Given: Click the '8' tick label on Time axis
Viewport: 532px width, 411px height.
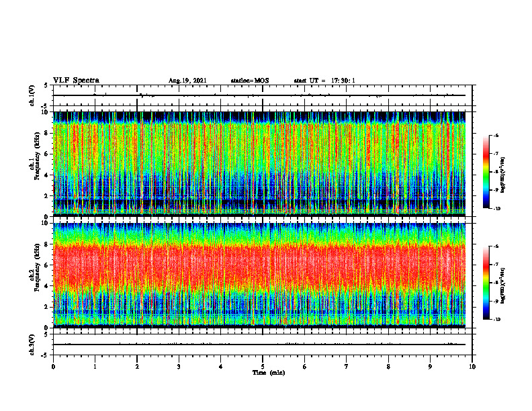Looking at the screenshot, I should tap(388, 367).
